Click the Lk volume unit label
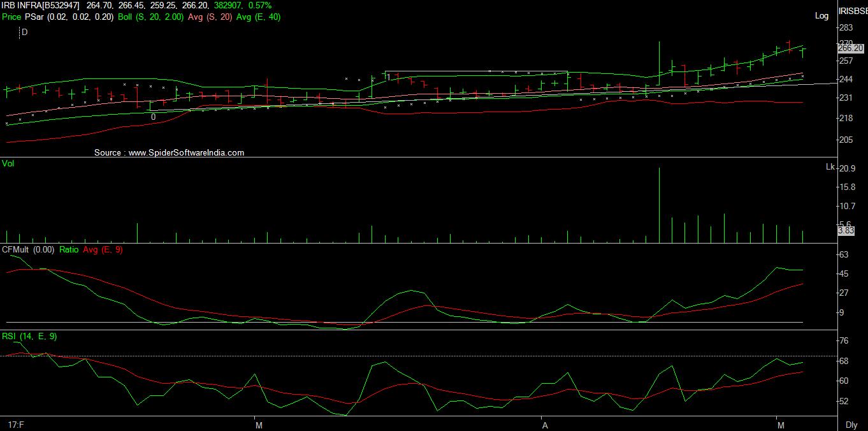This screenshot has height=431, width=868. tap(830, 167)
